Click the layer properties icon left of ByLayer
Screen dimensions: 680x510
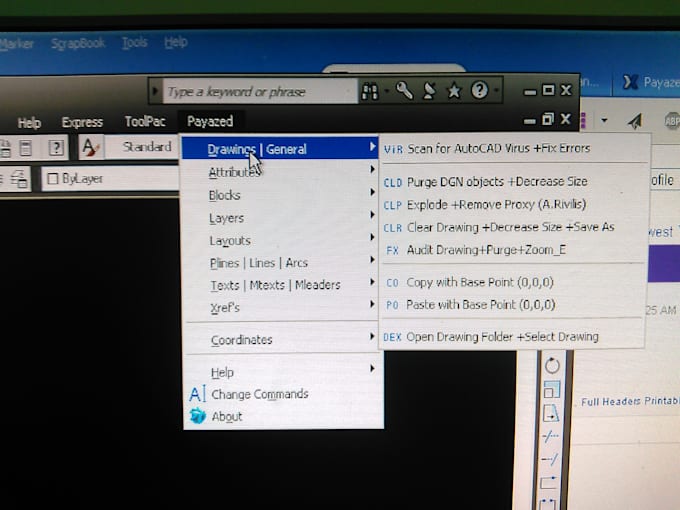click(x=18, y=179)
